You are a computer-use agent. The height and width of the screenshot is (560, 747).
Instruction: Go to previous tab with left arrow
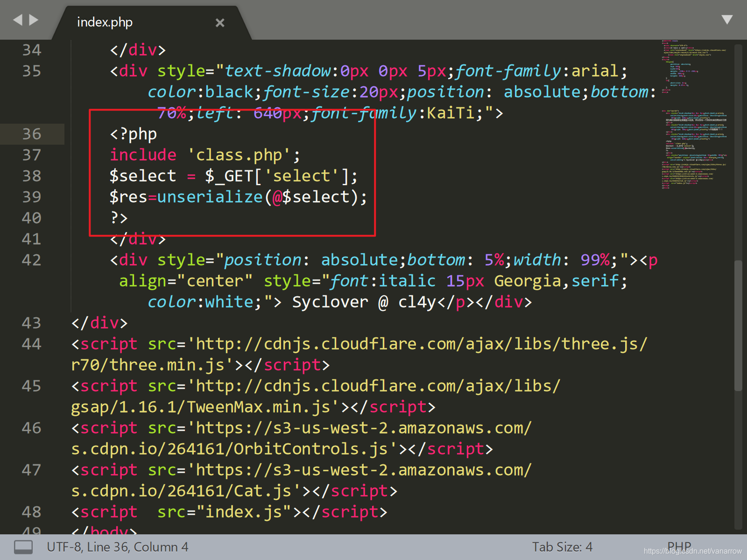coord(18,20)
